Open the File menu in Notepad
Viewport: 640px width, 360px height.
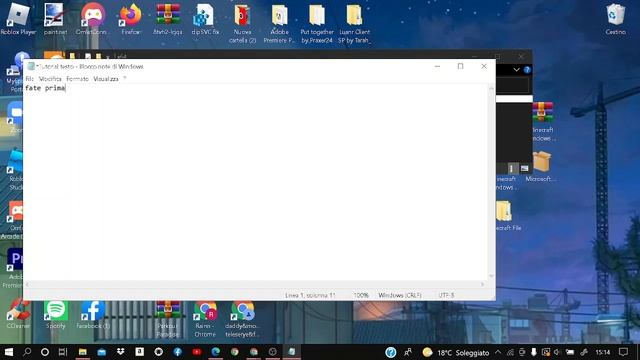[x=29, y=79]
